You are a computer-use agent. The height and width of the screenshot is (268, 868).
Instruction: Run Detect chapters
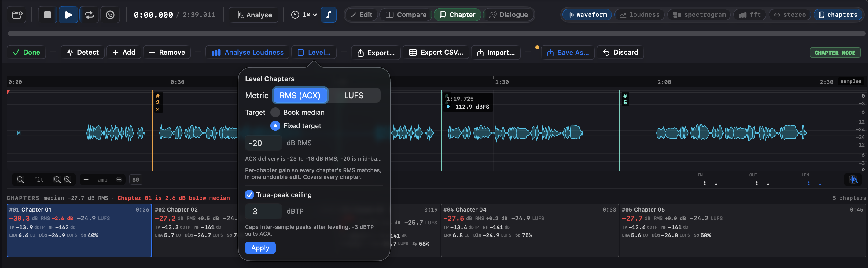click(83, 53)
